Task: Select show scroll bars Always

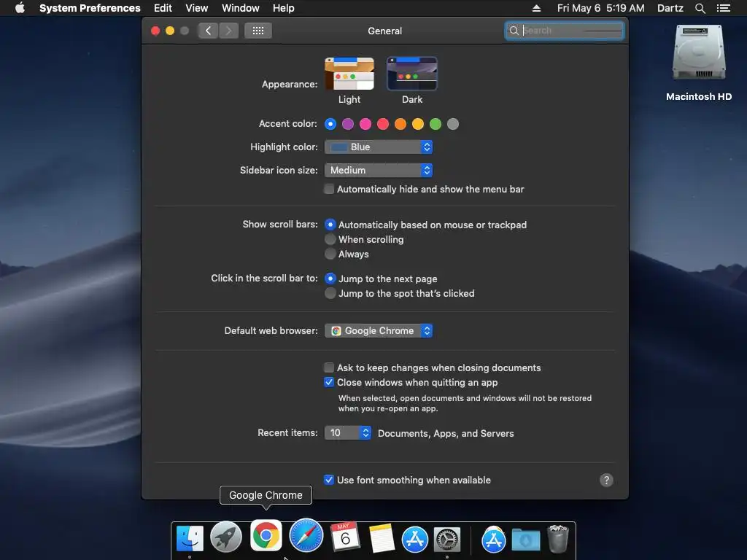Action: (x=330, y=254)
